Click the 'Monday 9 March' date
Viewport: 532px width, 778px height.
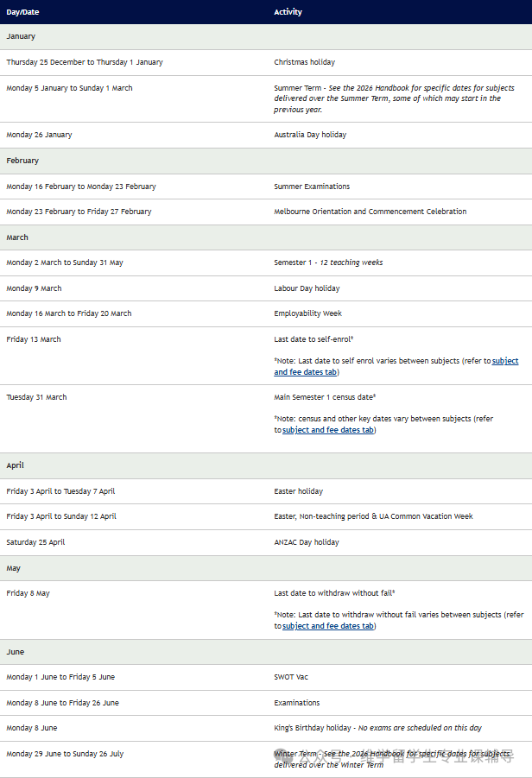point(34,288)
